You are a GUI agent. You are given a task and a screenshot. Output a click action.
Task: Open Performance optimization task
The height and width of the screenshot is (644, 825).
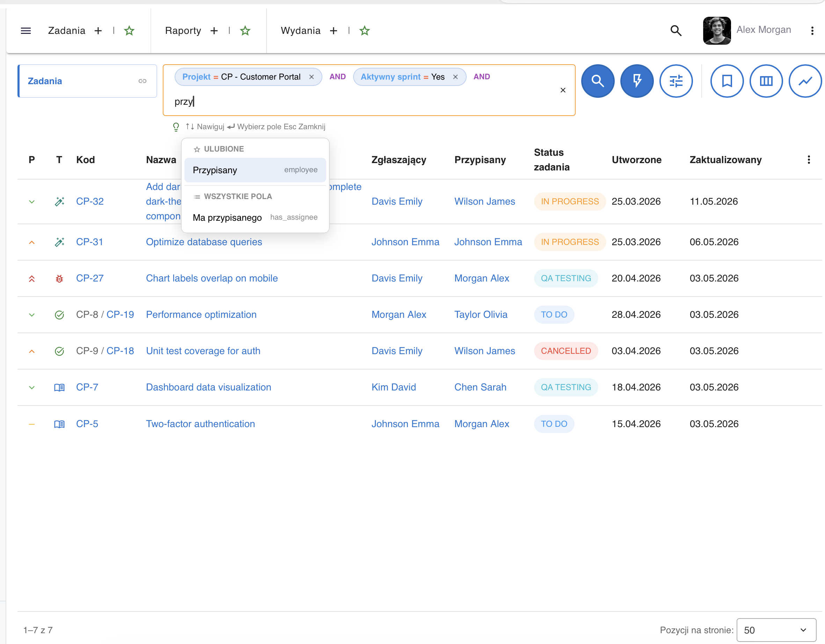[201, 315]
